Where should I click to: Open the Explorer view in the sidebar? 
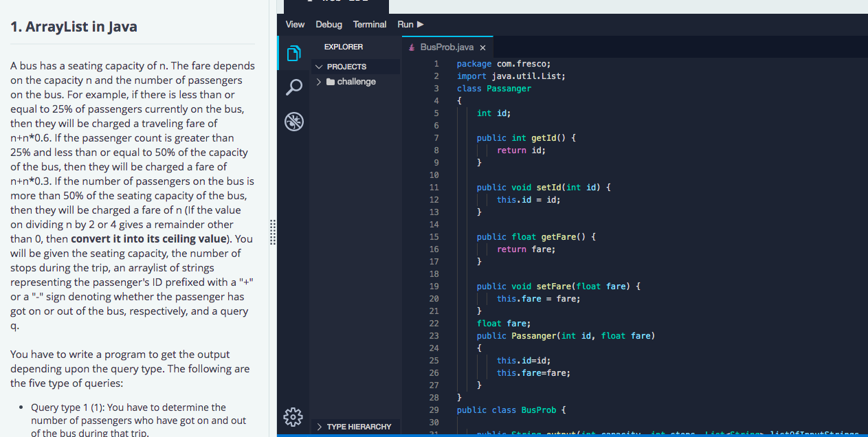(293, 53)
